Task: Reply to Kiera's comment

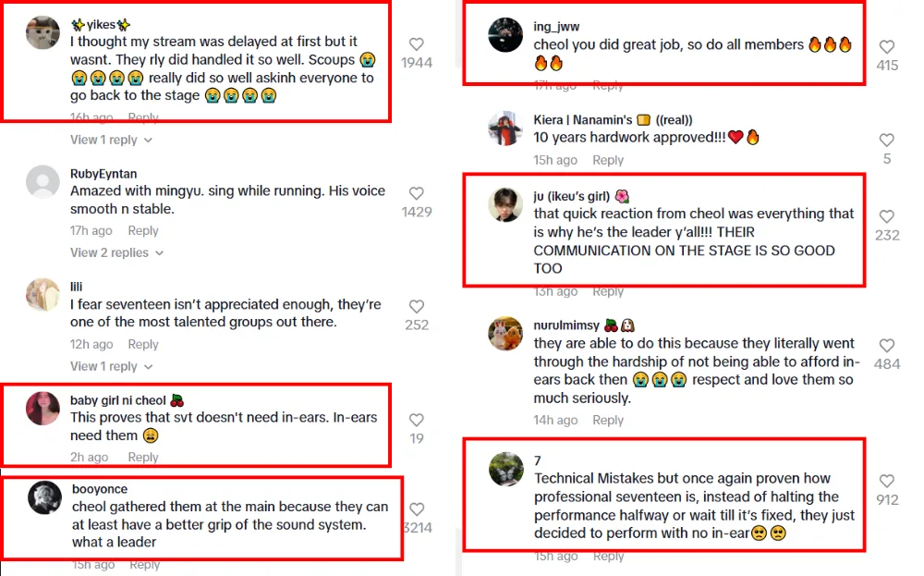Action: (607, 160)
